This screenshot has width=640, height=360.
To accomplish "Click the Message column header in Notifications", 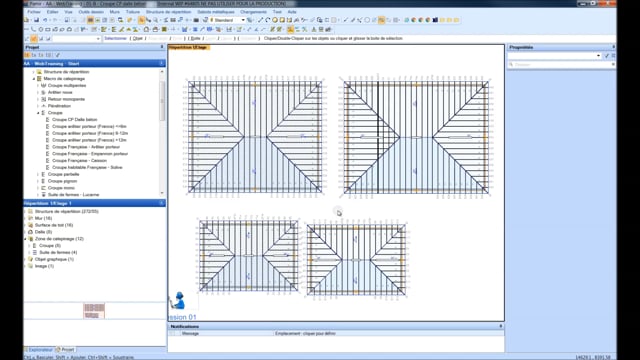I will point(190,333).
